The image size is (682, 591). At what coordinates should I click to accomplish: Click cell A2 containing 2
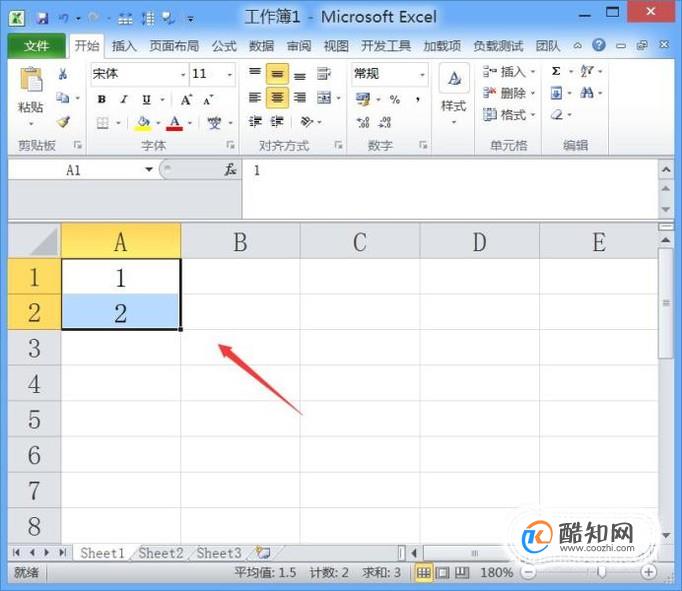click(x=120, y=312)
